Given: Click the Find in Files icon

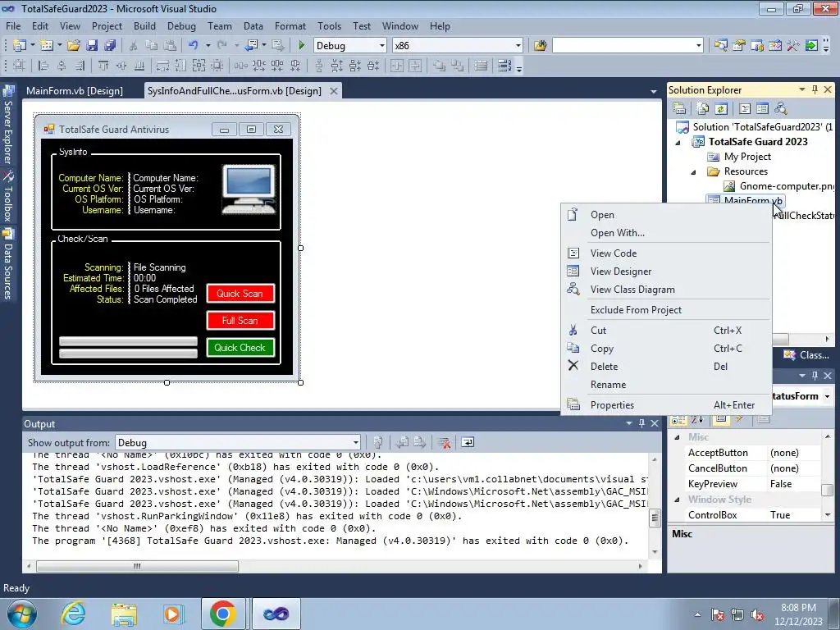Looking at the screenshot, I should (x=540, y=46).
